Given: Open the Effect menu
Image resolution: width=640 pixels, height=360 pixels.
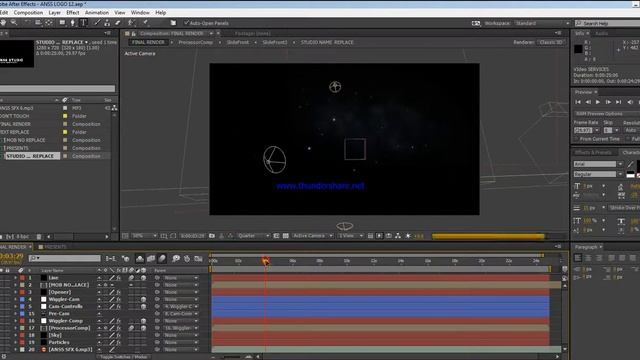Looking at the screenshot, I should (x=73, y=13).
